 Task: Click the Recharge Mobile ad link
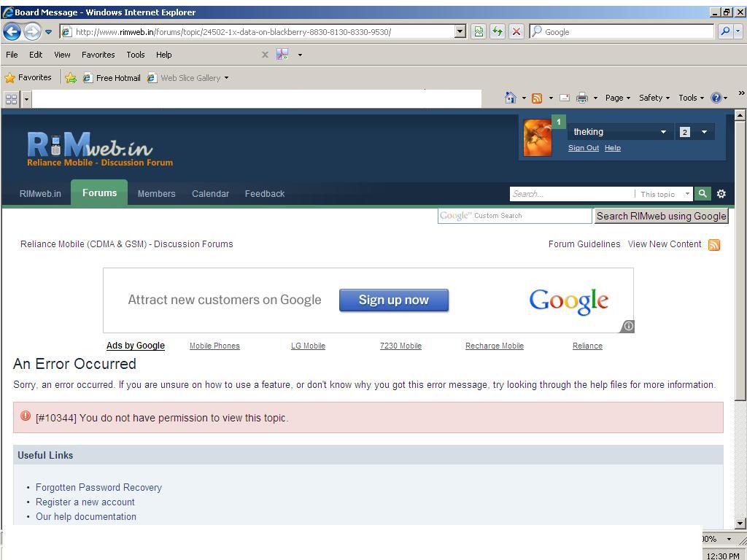point(494,346)
